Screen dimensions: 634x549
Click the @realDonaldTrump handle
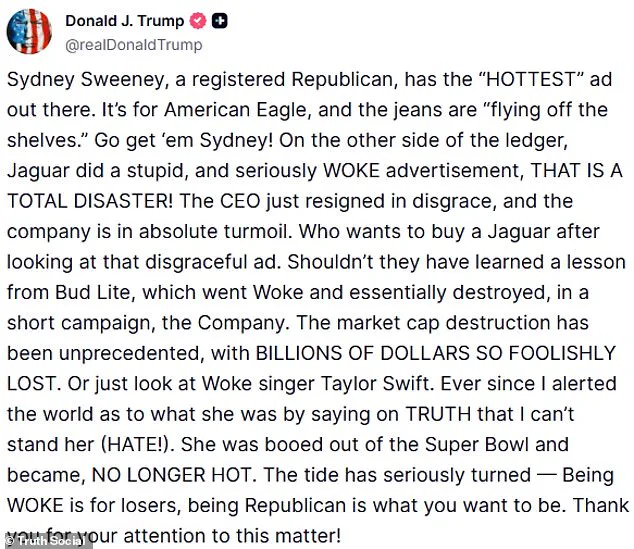coord(134,44)
